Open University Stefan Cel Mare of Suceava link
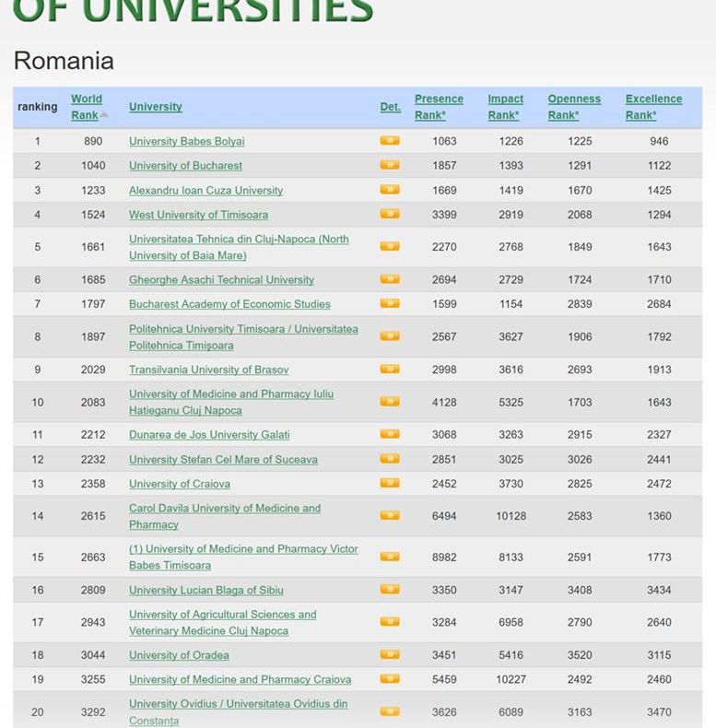The image size is (716, 728). click(x=223, y=460)
